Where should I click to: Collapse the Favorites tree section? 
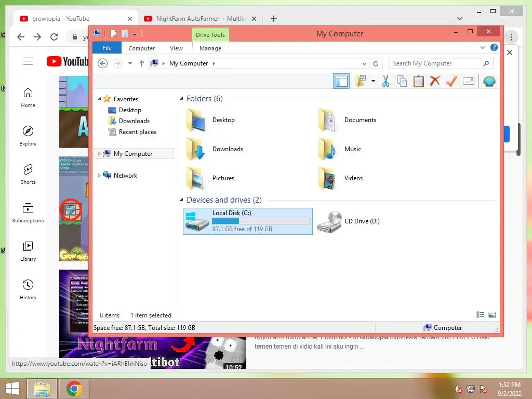pyautogui.click(x=99, y=99)
